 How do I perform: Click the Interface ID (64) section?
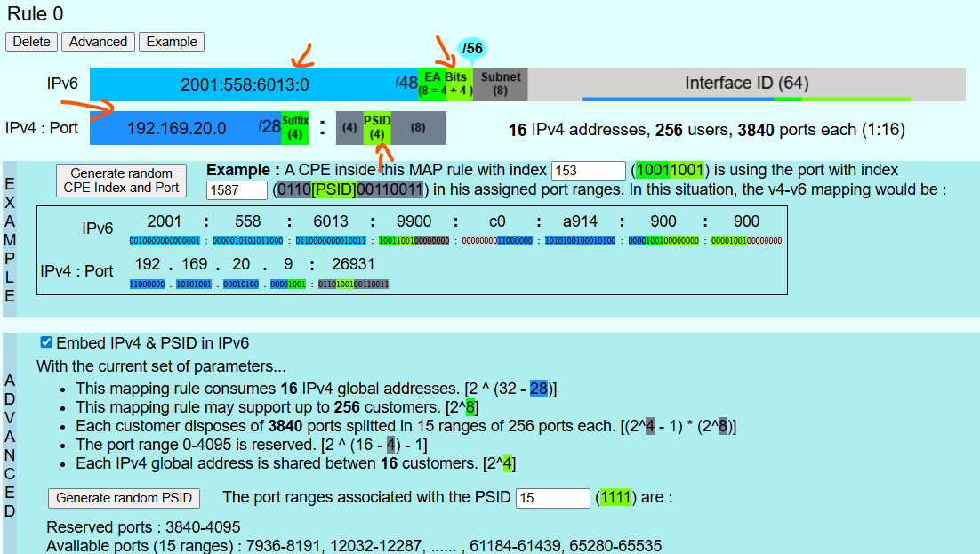coord(745,84)
